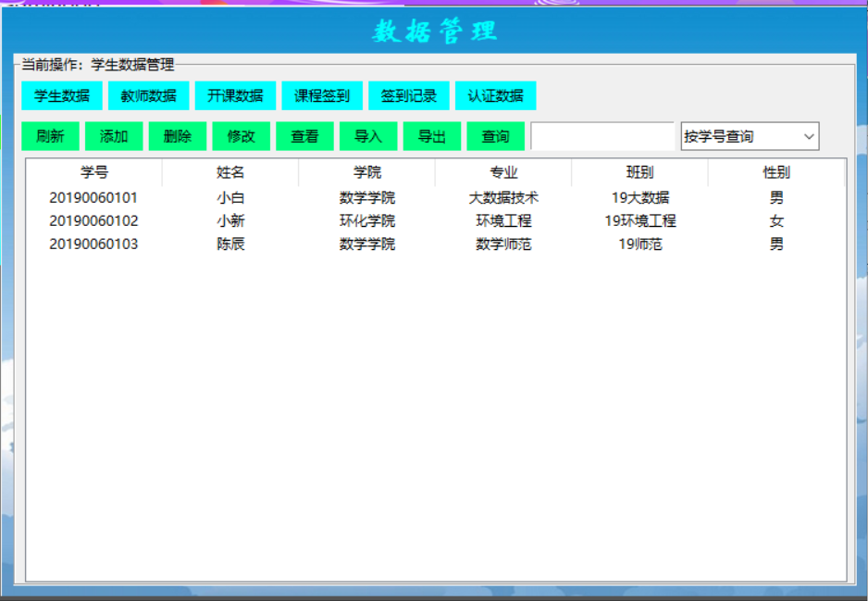868x601 pixels.
Task: Click the 性别 column header
Action: coord(776,172)
